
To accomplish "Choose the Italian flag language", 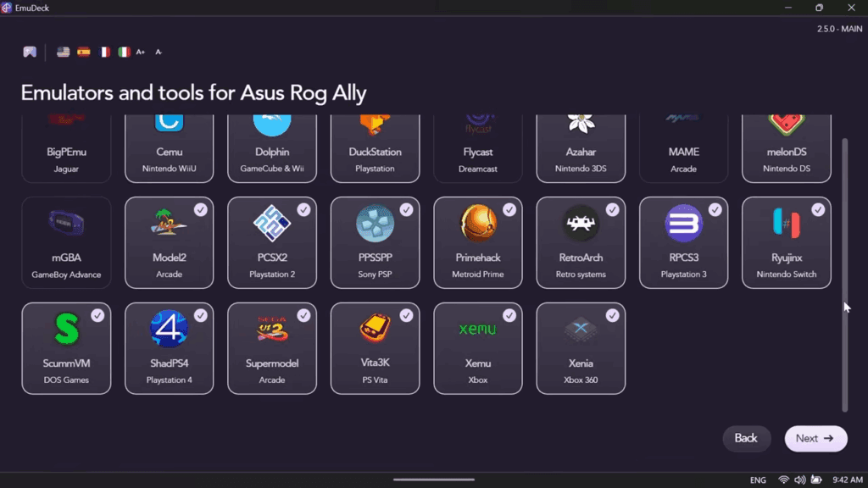I will point(124,52).
